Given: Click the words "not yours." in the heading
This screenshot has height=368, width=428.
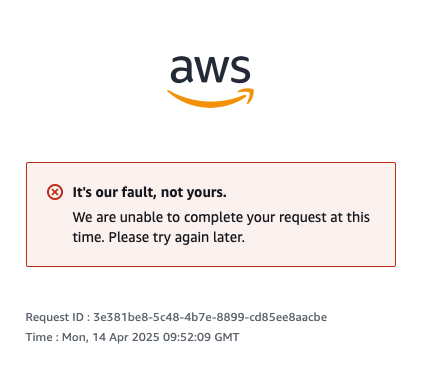Looking at the screenshot, I should pos(194,192).
